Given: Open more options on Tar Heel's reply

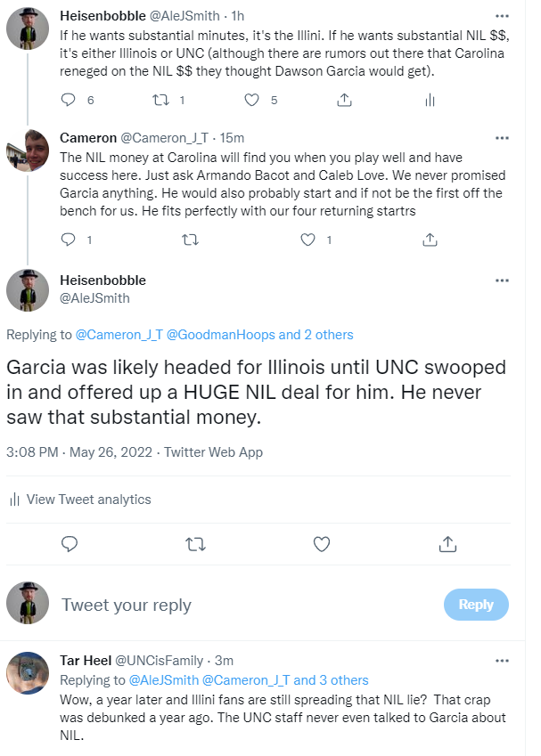Looking at the screenshot, I should (x=502, y=661).
